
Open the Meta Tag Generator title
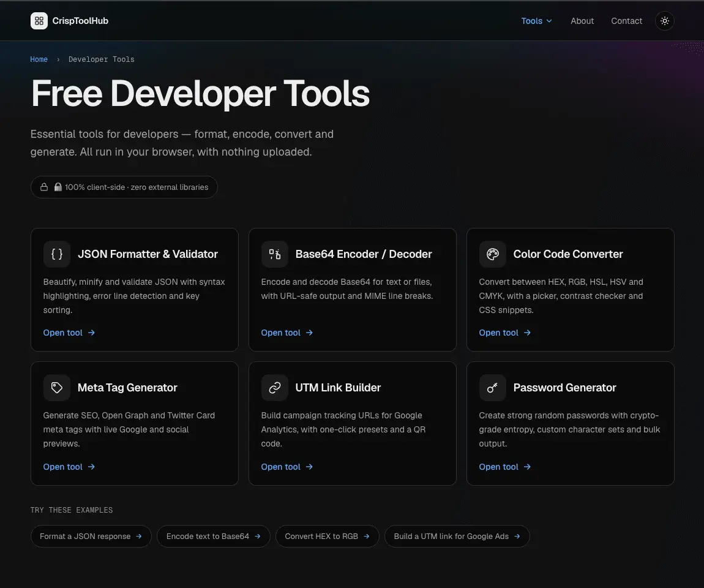(127, 388)
